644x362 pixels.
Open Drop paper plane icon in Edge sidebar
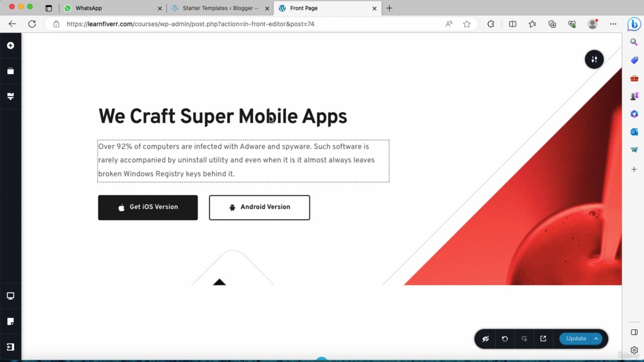pos(634,150)
